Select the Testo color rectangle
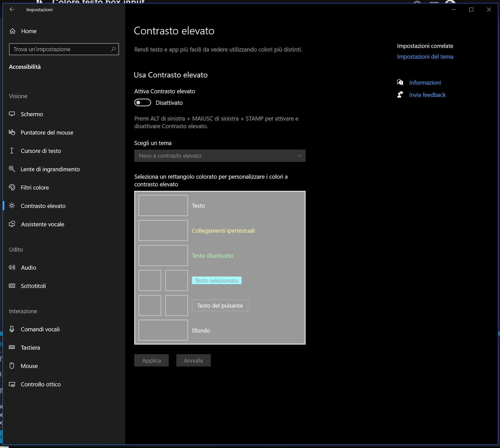The height and width of the screenshot is (448, 500). pyautogui.click(x=163, y=205)
